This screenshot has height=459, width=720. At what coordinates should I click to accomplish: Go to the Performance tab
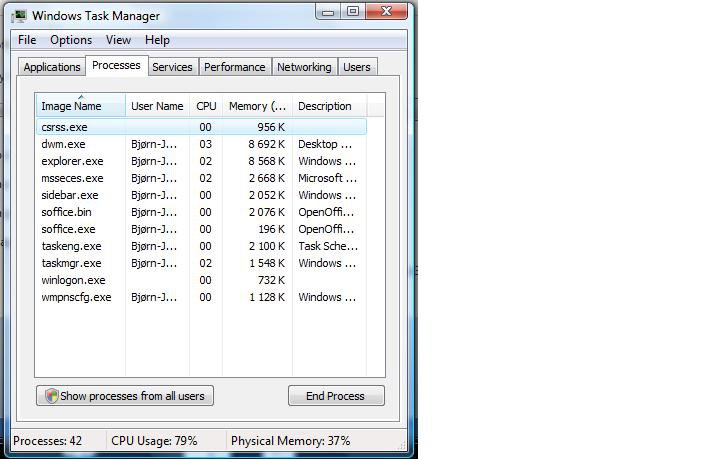(235, 67)
